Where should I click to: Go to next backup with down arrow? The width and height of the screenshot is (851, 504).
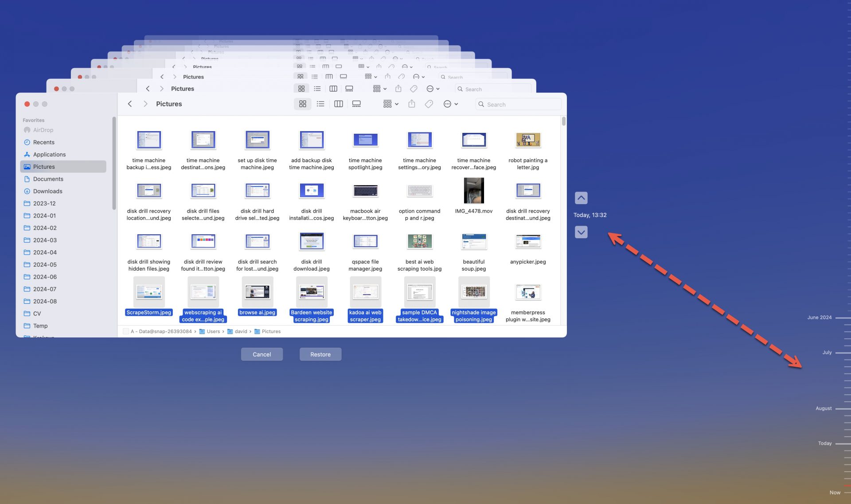click(581, 232)
